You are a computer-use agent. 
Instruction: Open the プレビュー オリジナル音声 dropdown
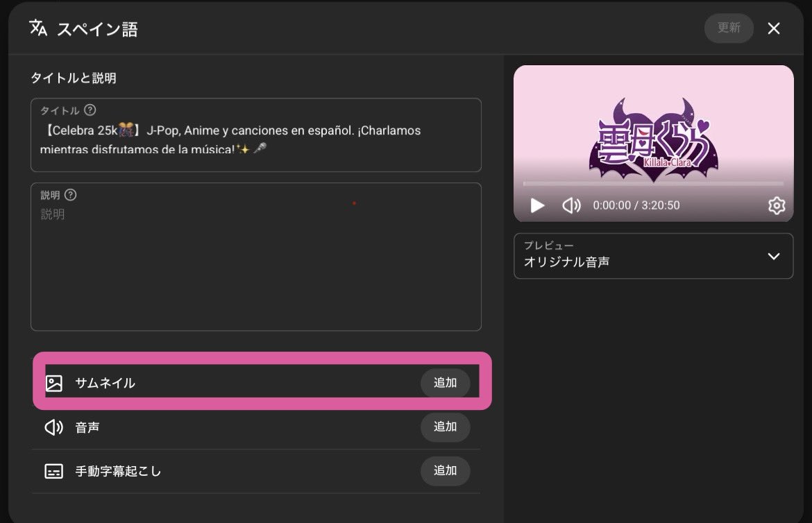(653, 256)
